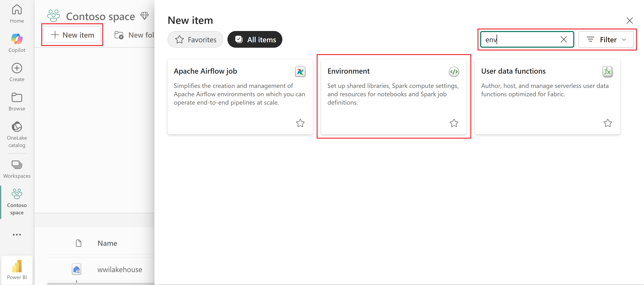Viewport: 644px width, 285px height.
Task: Switch to the Favorites tab
Action: (195, 40)
